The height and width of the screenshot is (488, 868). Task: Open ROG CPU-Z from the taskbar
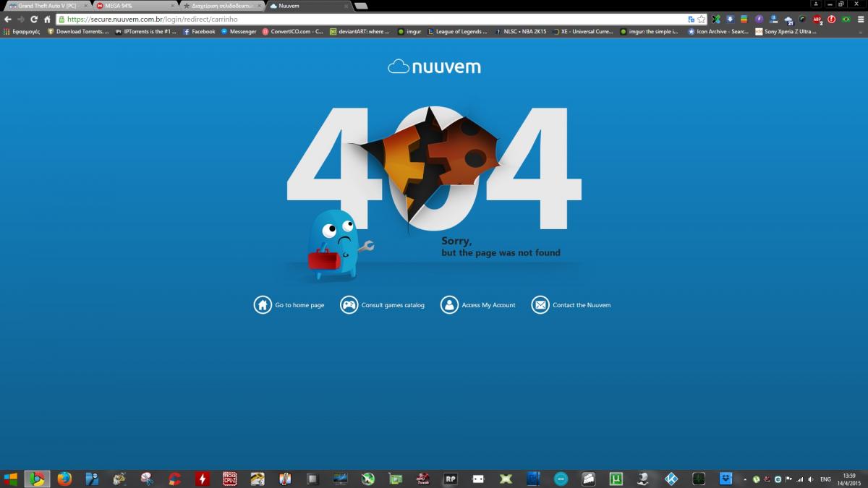tap(229, 479)
